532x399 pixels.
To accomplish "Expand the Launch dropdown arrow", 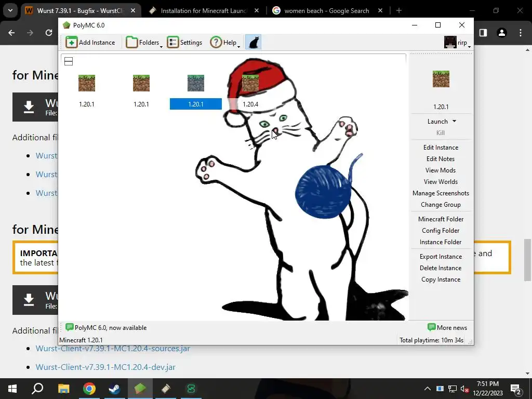I will tap(454, 121).
